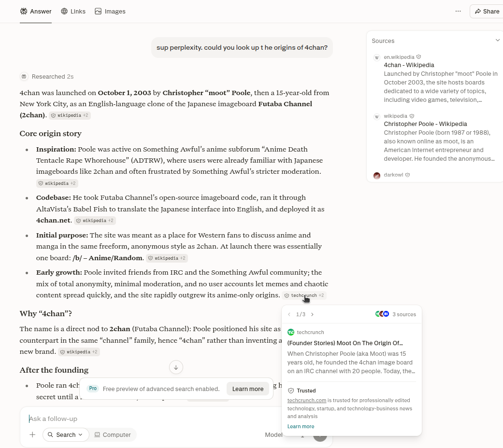
Task: Open the 4chan - Wikipedia source
Action: point(409,65)
